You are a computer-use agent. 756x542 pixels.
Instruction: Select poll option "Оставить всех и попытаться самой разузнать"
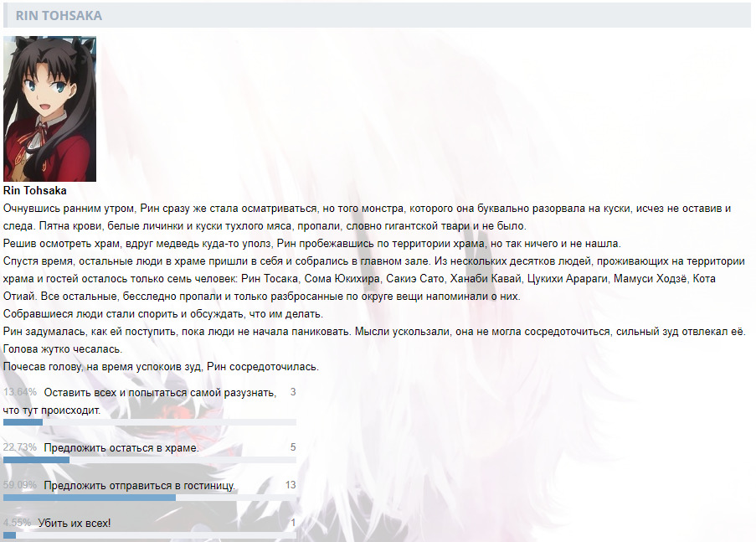click(159, 392)
